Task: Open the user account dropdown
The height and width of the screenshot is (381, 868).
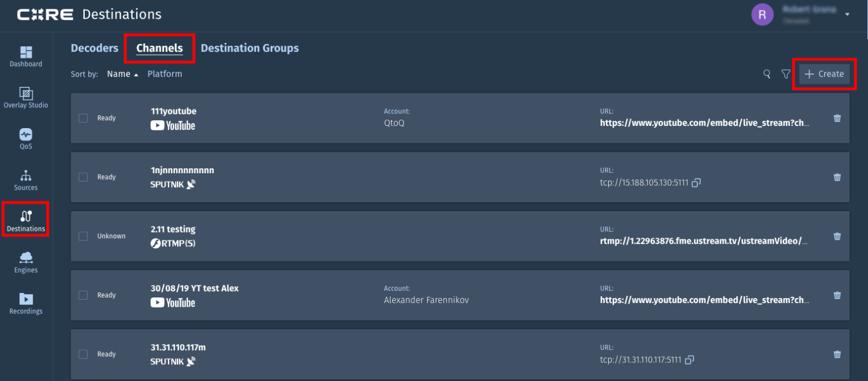Action: coord(847,14)
